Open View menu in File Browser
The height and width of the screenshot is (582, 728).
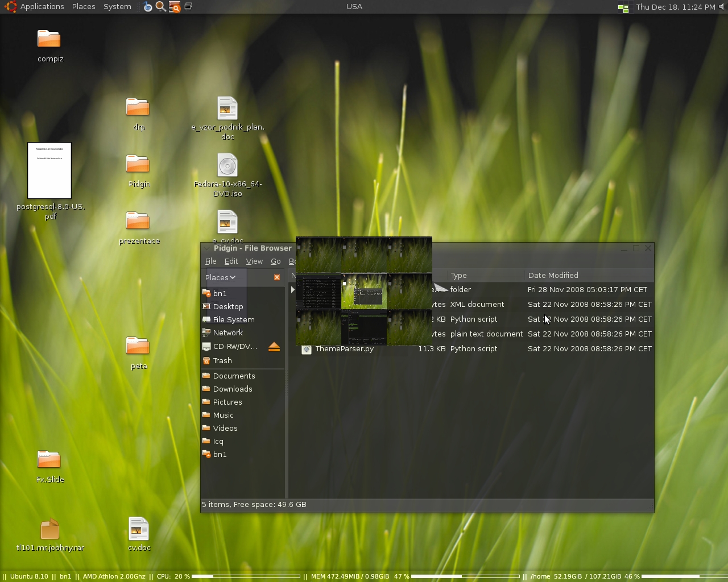click(254, 261)
